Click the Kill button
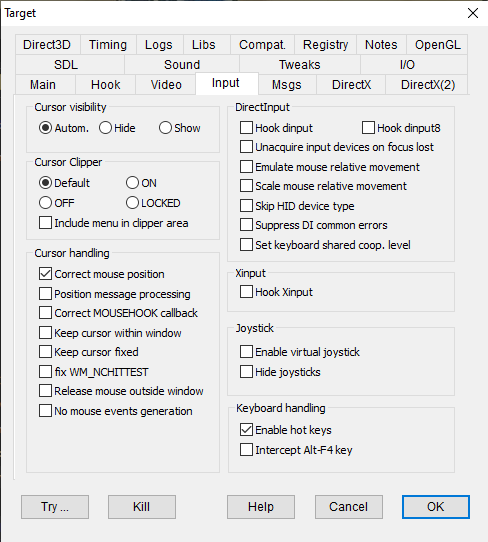This screenshot has height=542, width=488. 142,507
